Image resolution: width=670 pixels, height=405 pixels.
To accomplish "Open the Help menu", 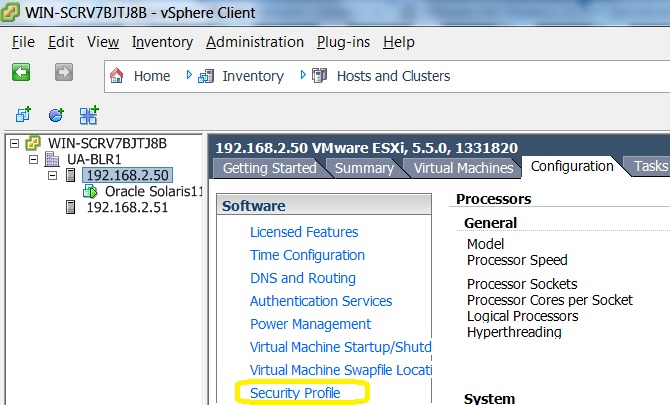I will (399, 42).
